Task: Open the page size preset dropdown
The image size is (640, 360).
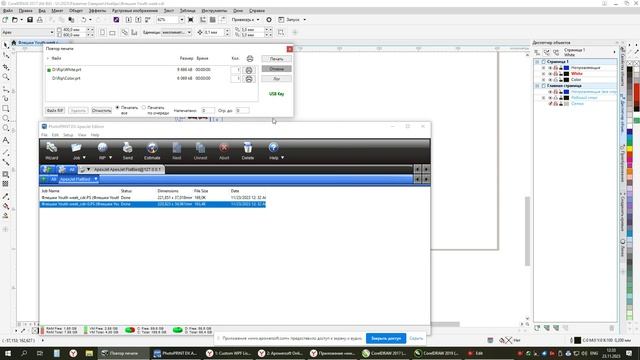Action: (x=52, y=32)
